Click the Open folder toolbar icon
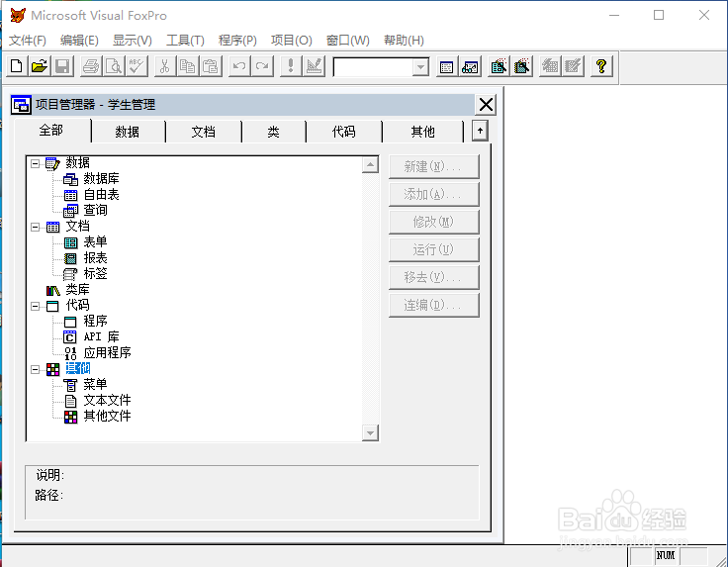 [40, 66]
